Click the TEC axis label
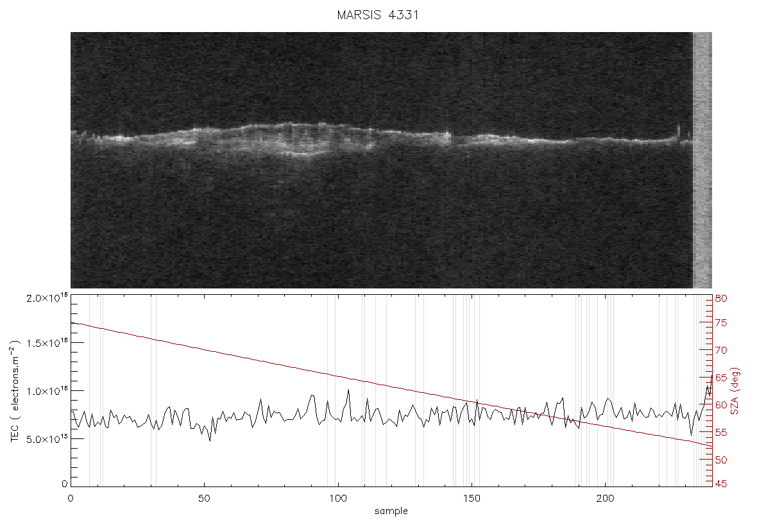Viewport: 757px width, 532px height. [15, 391]
